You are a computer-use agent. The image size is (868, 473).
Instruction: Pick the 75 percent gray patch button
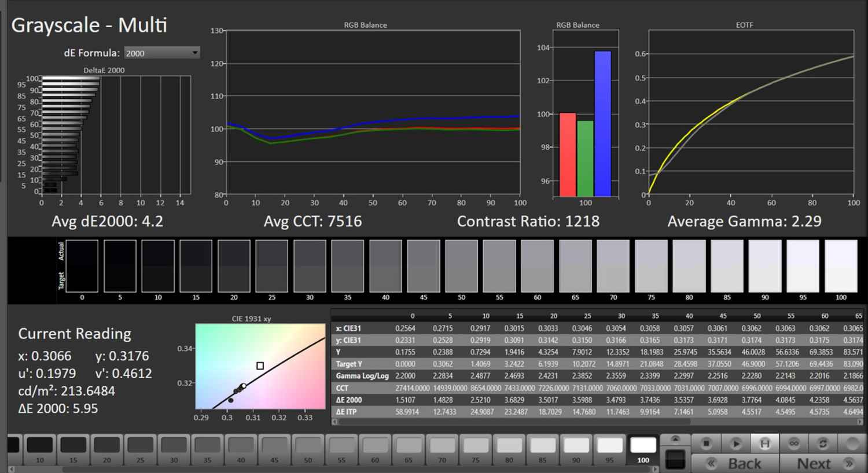(x=476, y=450)
